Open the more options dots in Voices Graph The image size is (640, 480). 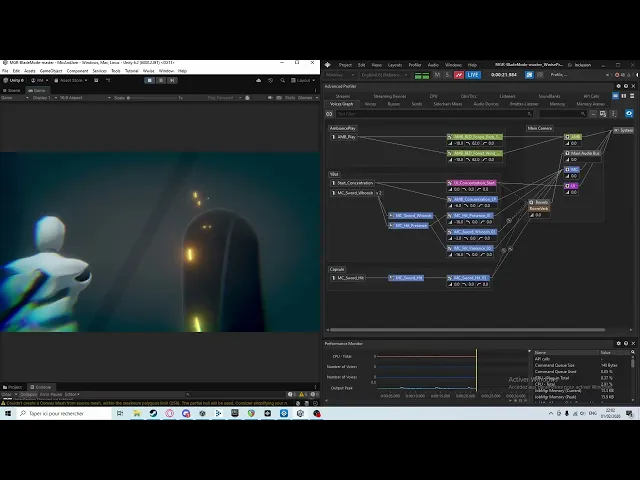613,114
